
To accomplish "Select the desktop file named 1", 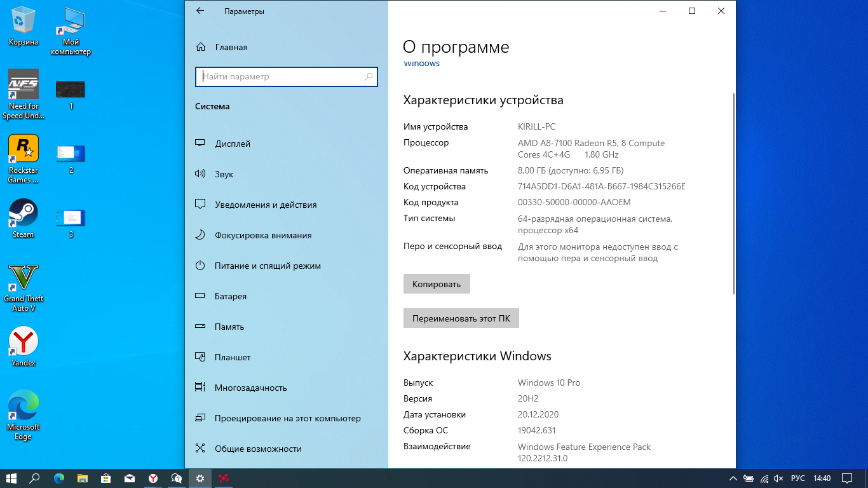I will (71, 95).
